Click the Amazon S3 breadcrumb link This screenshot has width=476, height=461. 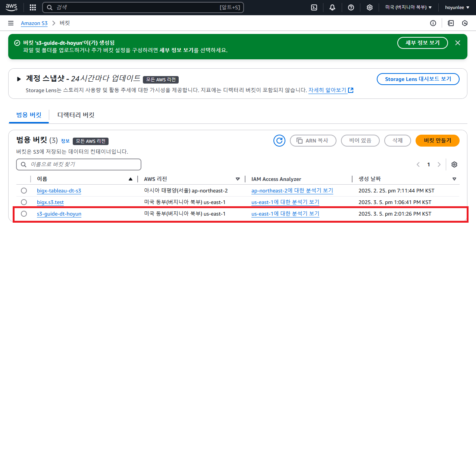[x=34, y=23]
